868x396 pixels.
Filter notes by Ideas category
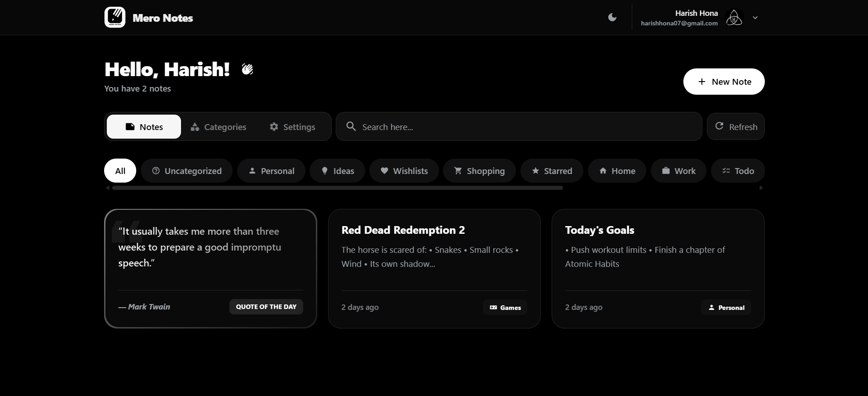tap(337, 171)
